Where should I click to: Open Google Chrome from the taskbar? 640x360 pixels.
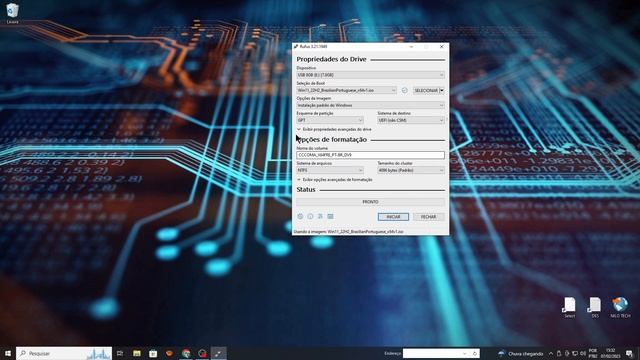coord(186,353)
